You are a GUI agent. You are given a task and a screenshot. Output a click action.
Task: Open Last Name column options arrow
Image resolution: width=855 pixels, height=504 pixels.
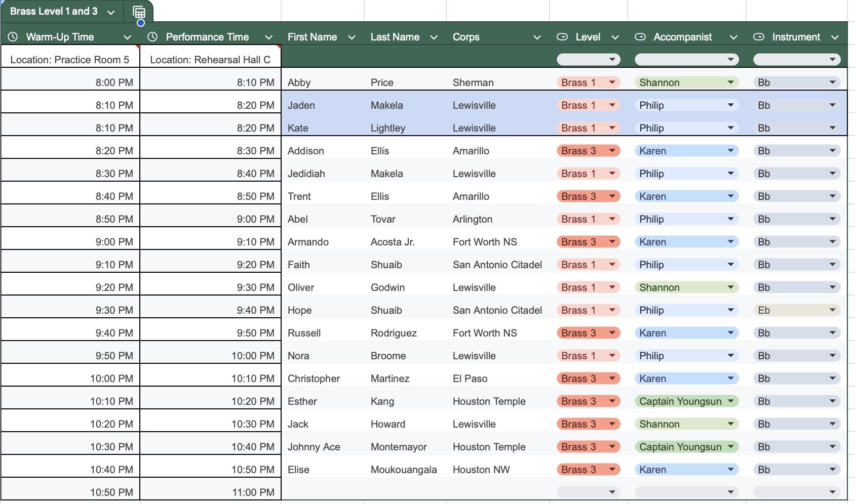(434, 37)
